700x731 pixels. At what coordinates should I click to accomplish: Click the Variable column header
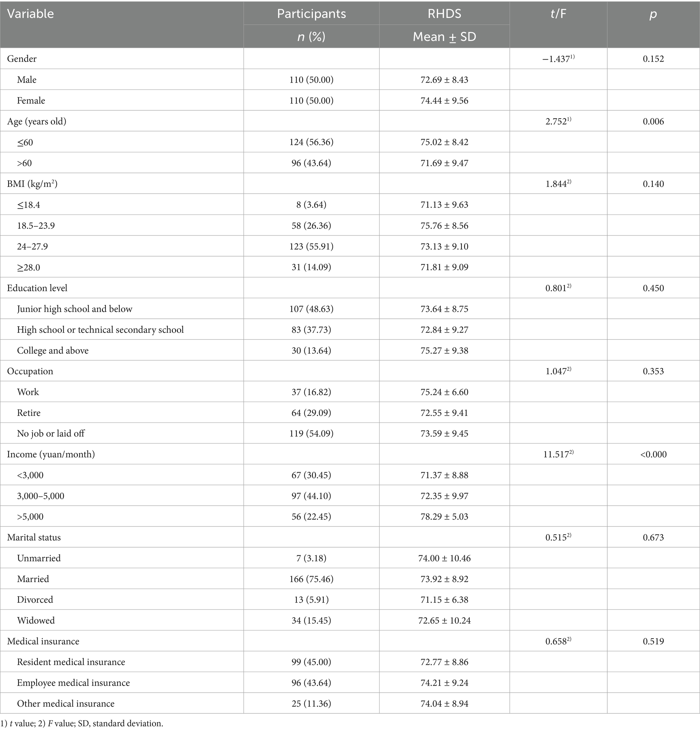pyautogui.click(x=30, y=14)
